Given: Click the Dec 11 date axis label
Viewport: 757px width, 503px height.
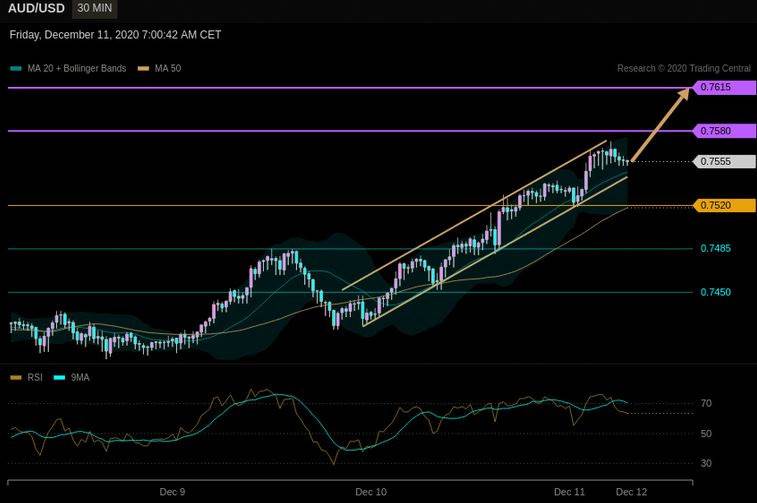Looking at the screenshot, I should 569,492.
